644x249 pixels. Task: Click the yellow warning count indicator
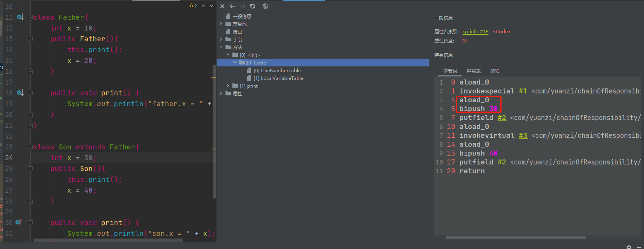point(193,6)
